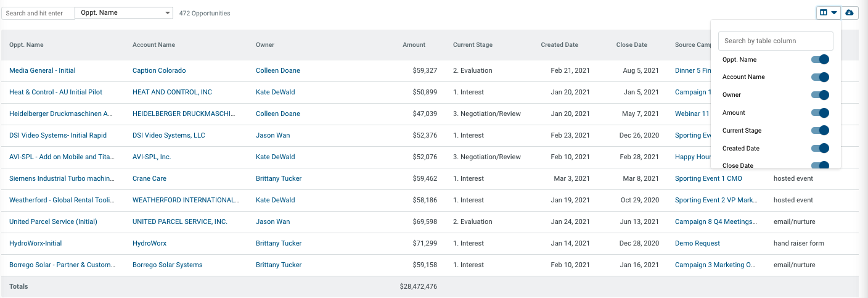Open Demo Request source campaign
The width and height of the screenshot is (868, 298).
[697, 243]
